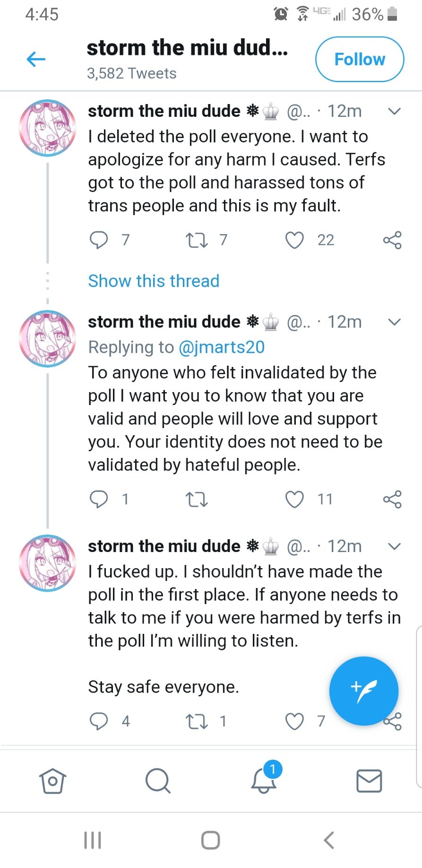Expand the second tweet's chevron menu
The image size is (422, 868).
394,322
